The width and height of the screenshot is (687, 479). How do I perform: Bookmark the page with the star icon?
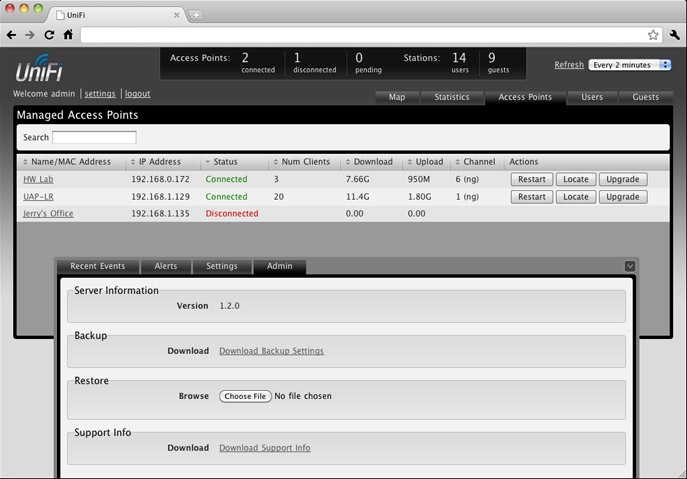(x=653, y=35)
